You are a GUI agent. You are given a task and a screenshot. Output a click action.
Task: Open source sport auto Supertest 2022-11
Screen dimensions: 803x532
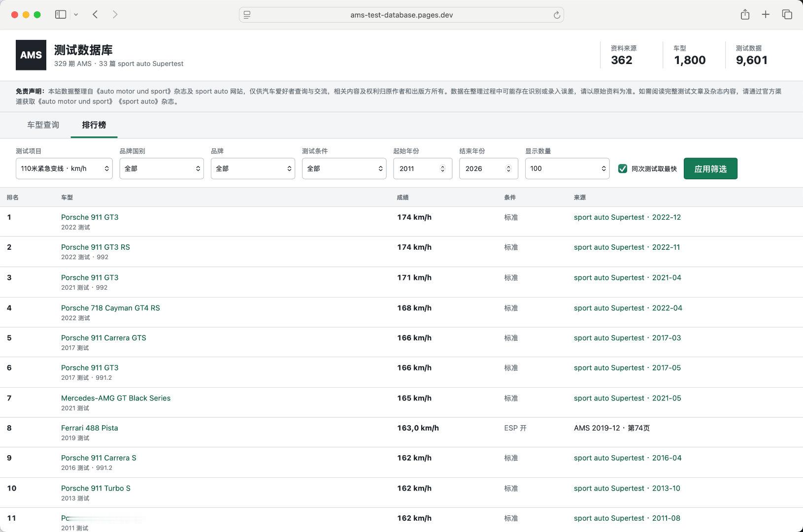[x=627, y=247]
